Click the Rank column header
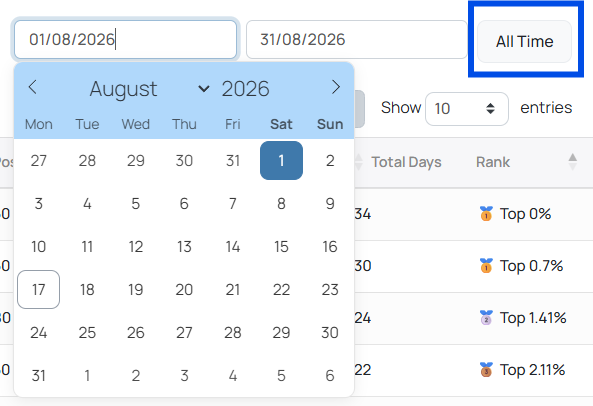 pos(493,162)
